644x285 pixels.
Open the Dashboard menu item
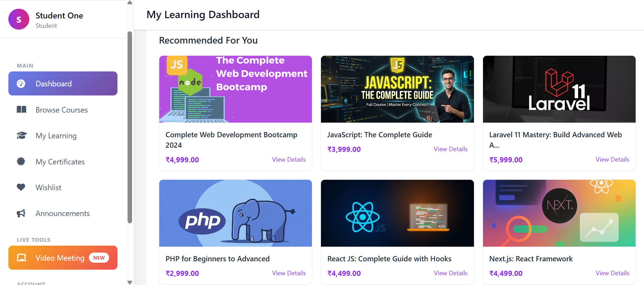click(63, 84)
